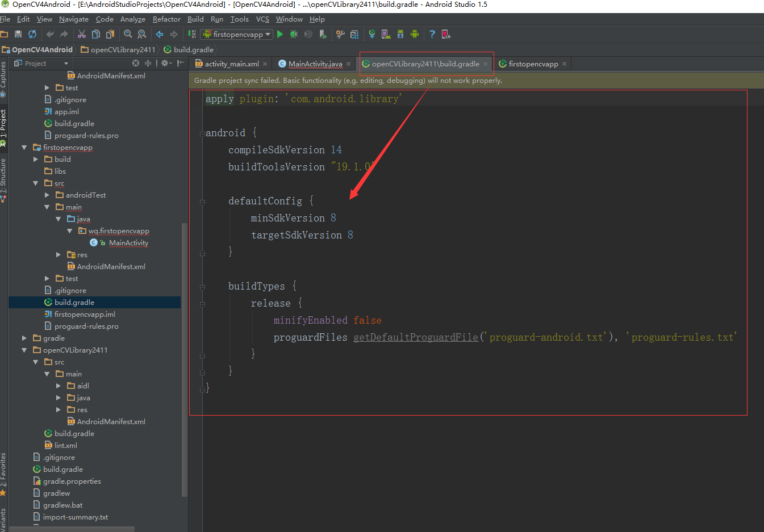Expand the androidTest folder
The image size is (764, 532).
(x=47, y=195)
